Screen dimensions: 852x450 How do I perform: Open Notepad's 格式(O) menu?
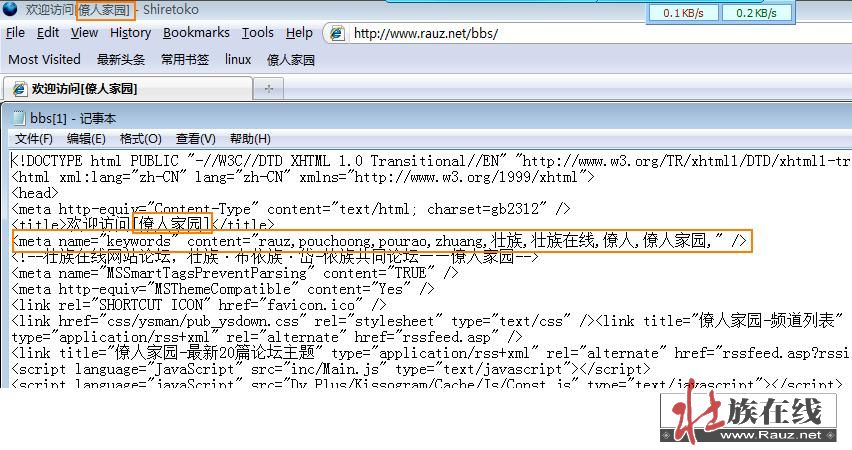140,139
